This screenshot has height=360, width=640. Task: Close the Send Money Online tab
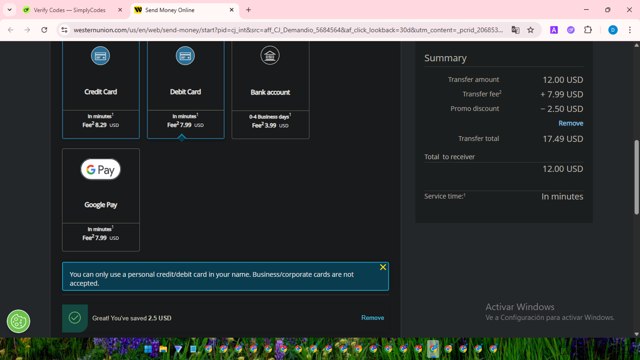point(231,10)
